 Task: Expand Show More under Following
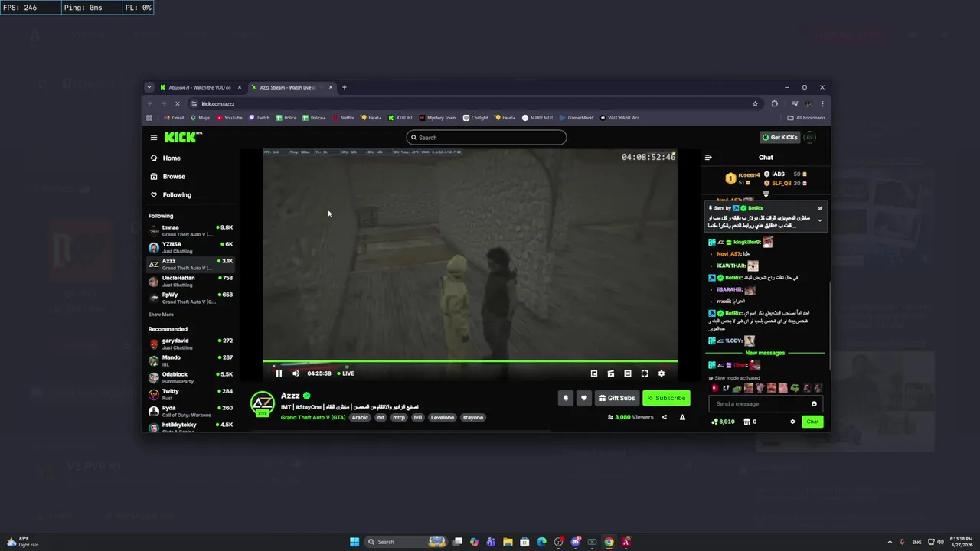click(x=161, y=315)
